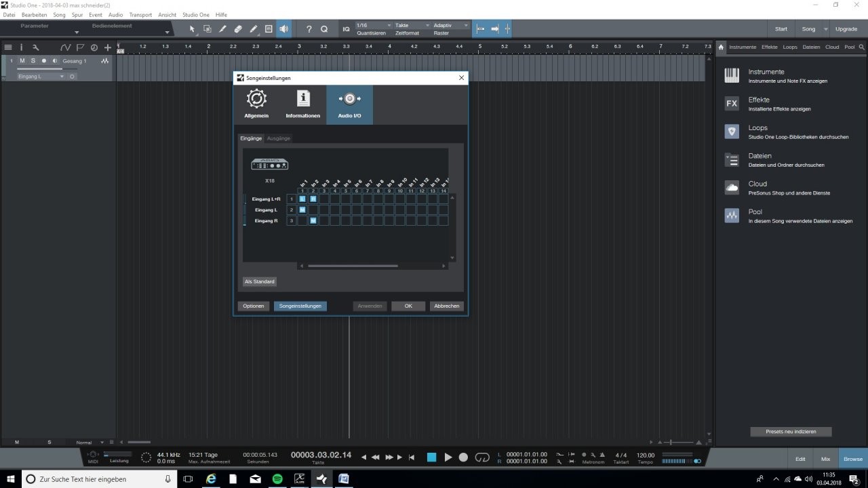Click the input matrix horizontal scrollbar

coord(353,266)
